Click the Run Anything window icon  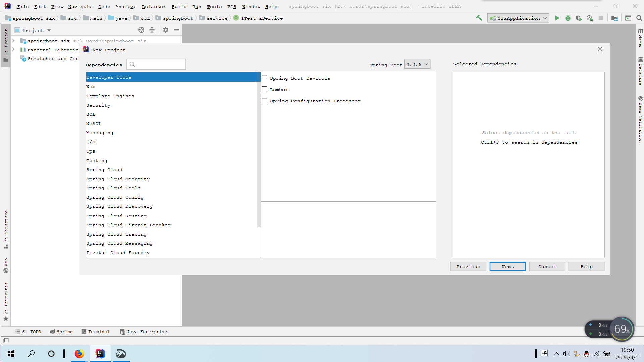pos(628,18)
